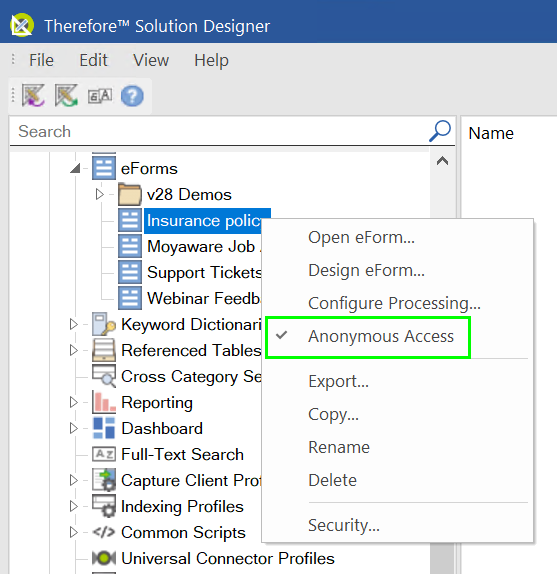This screenshot has width=557, height=574.
Task: Click the eForms node icon
Action: 104,168
